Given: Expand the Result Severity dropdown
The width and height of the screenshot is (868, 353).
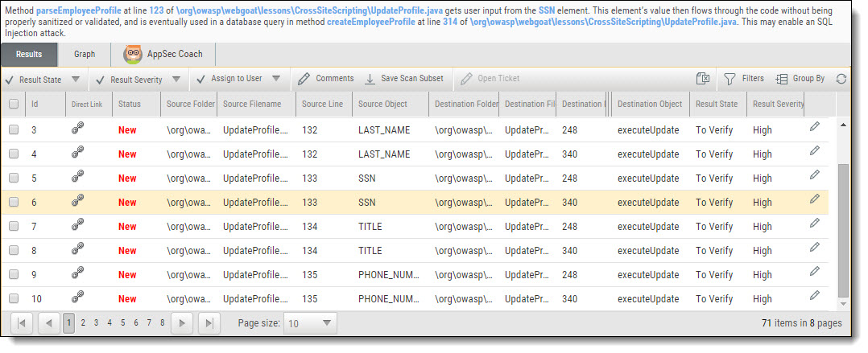Looking at the screenshot, I should tap(176, 80).
